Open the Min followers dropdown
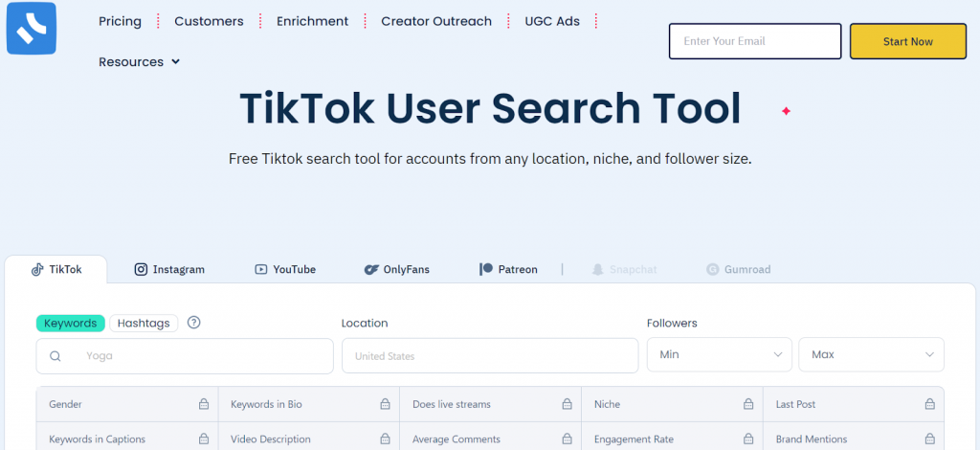 720,354
